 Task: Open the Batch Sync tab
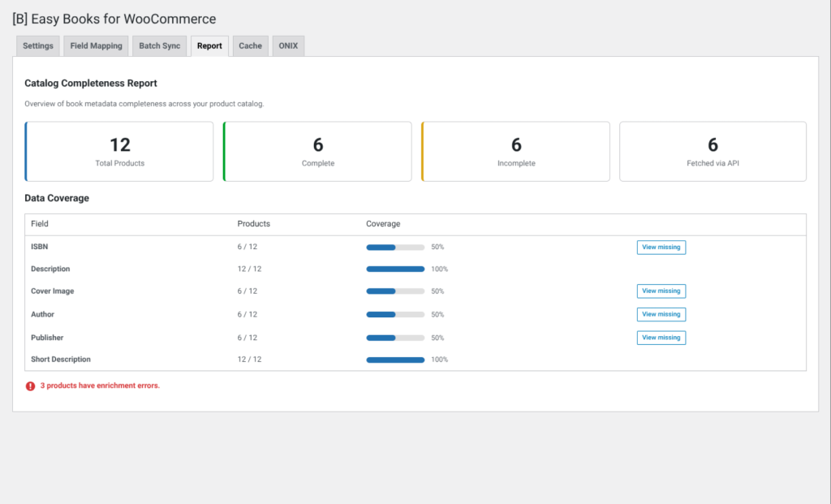click(x=160, y=46)
